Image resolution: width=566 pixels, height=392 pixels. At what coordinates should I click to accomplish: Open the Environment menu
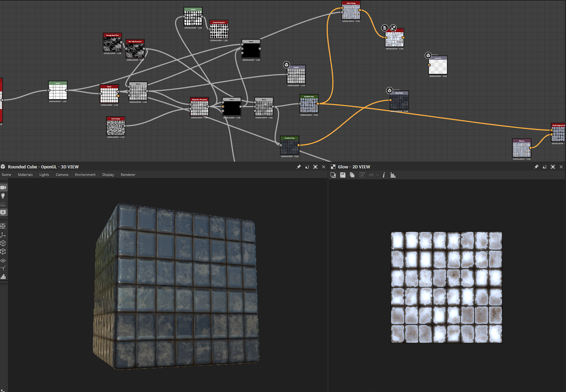(85, 175)
